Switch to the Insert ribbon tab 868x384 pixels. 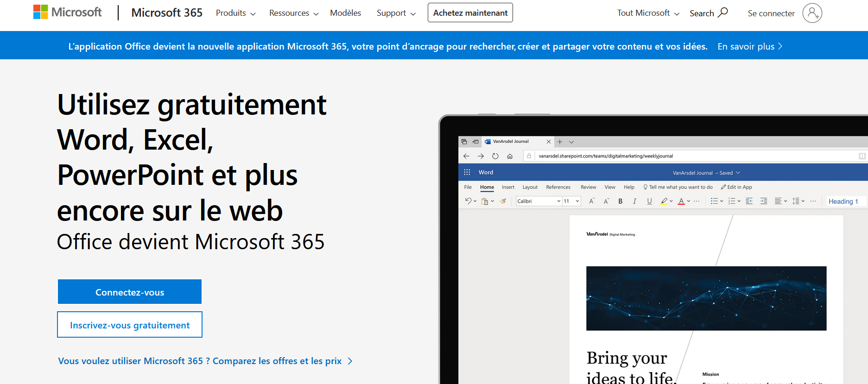(508, 187)
